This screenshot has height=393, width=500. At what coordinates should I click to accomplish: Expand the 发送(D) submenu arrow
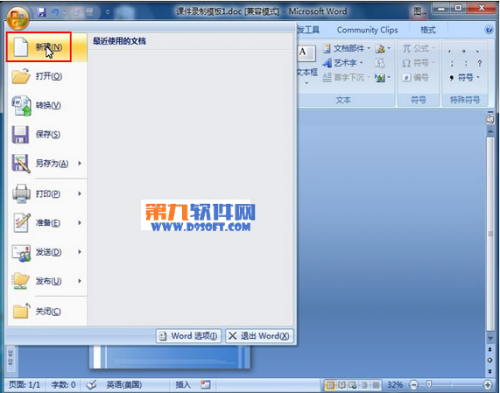click(x=80, y=252)
